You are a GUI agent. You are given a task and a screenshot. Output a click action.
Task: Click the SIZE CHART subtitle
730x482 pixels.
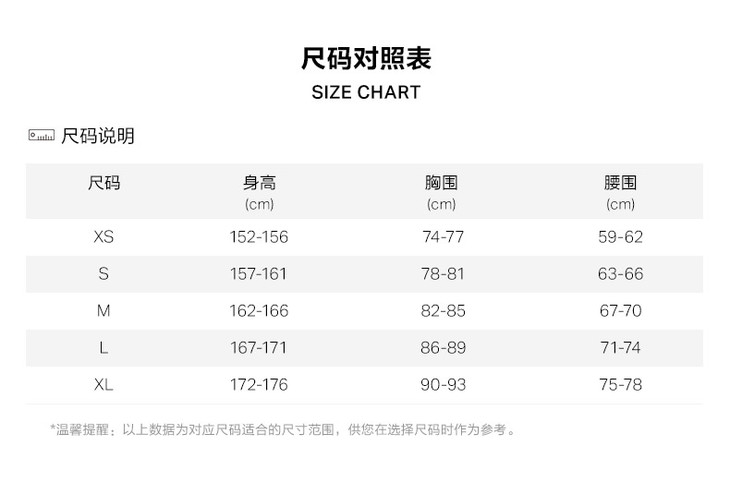(366, 93)
